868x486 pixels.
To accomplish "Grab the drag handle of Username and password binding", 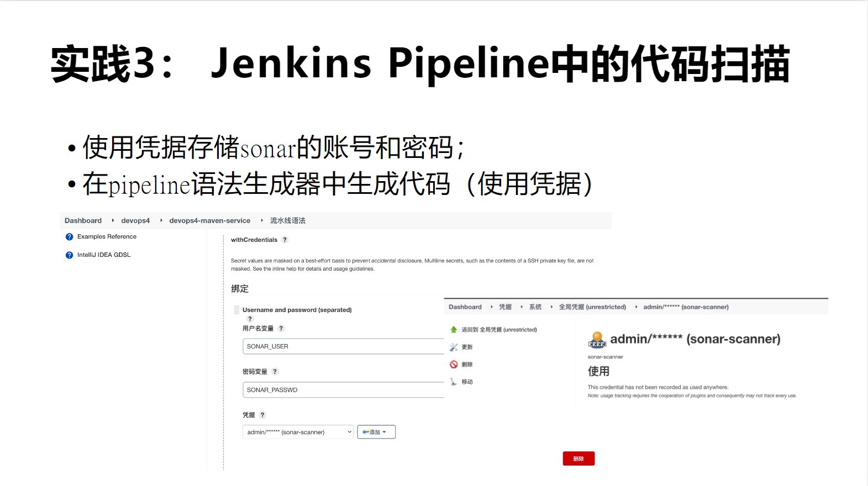I will coord(236,310).
